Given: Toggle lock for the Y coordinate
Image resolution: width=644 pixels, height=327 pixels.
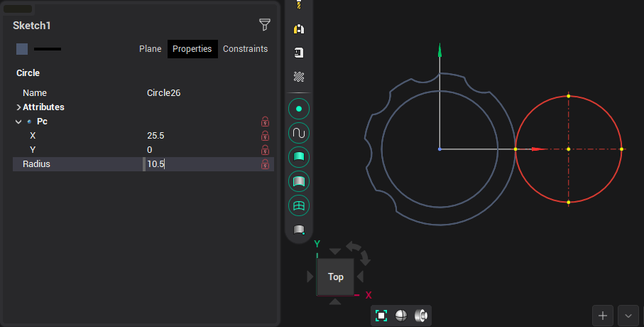Looking at the screenshot, I should pyautogui.click(x=265, y=149).
